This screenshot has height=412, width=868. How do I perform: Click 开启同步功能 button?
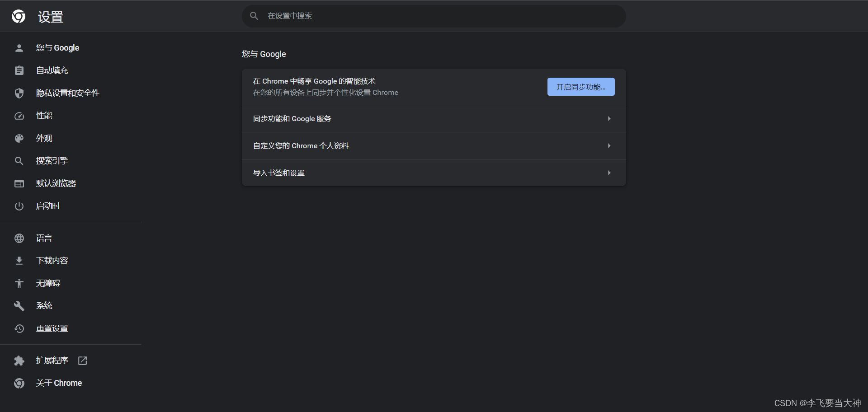[x=580, y=87]
